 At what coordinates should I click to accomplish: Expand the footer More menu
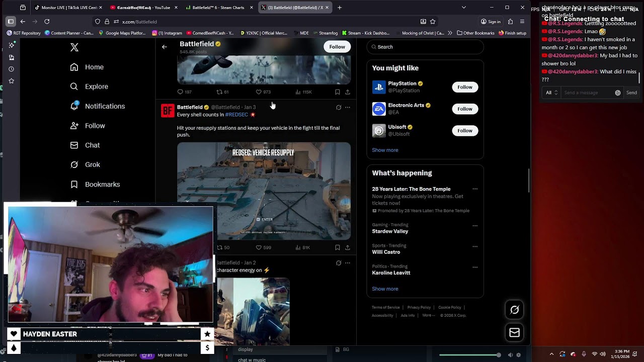point(429,315)
